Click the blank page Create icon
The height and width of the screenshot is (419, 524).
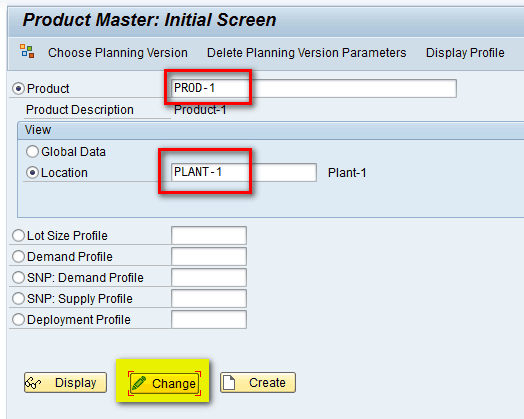[x=229, y=383]
